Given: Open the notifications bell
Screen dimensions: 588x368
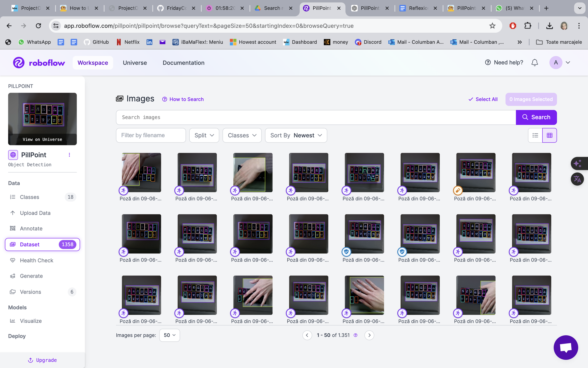Looking at the screenshot, I should pos(535,63).
